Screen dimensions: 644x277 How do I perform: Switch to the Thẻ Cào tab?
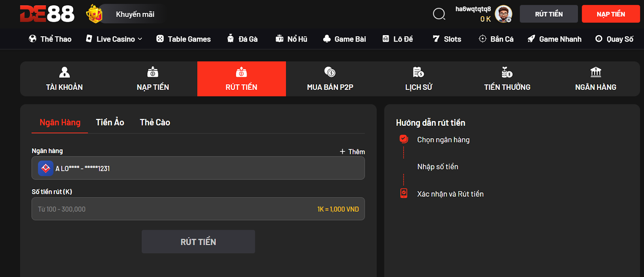(x=155, y=123)
